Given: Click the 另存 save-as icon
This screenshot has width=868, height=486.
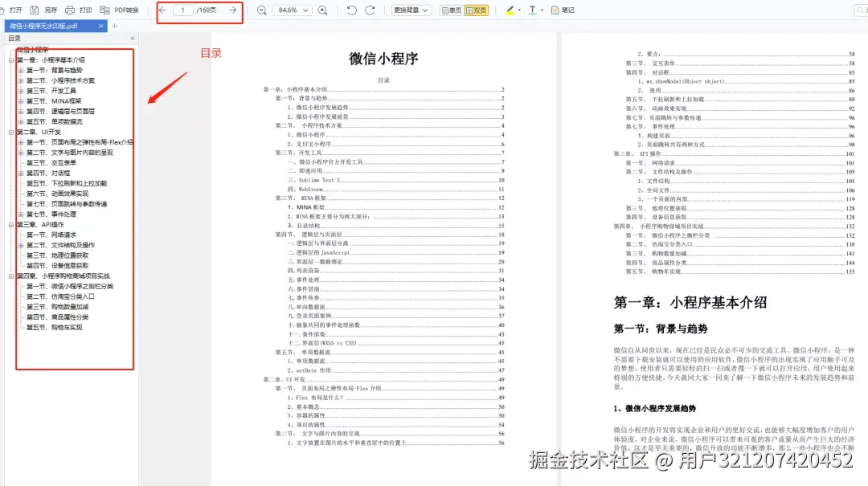Looking at the screenshot, I should click(x=35, y=10).
